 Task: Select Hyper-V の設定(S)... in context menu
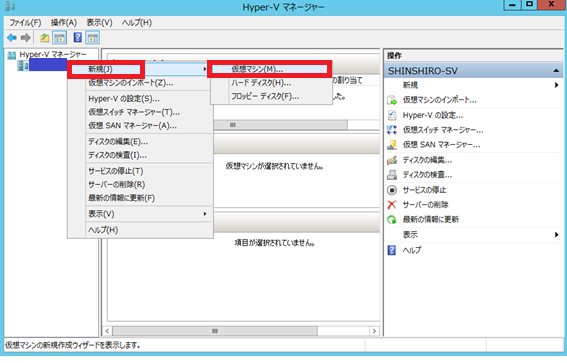click(140, 99)
